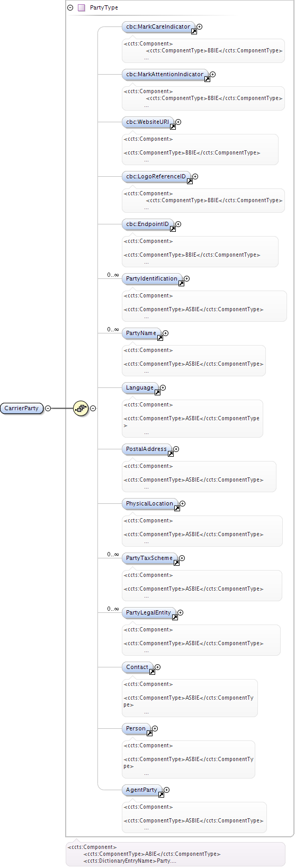Click reference arrow on cbc:WebsiteURI
The image size is (295, 868).
(173, 127)
